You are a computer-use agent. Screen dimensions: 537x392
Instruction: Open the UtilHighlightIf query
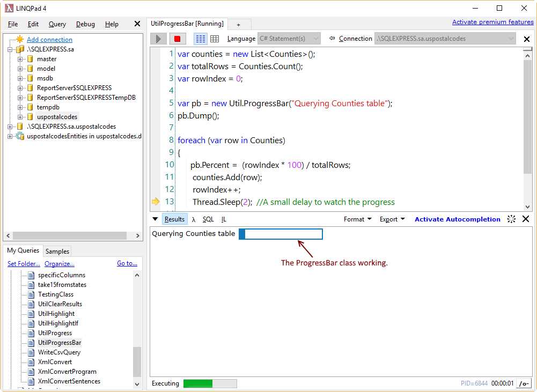click(x=58, y=323)
